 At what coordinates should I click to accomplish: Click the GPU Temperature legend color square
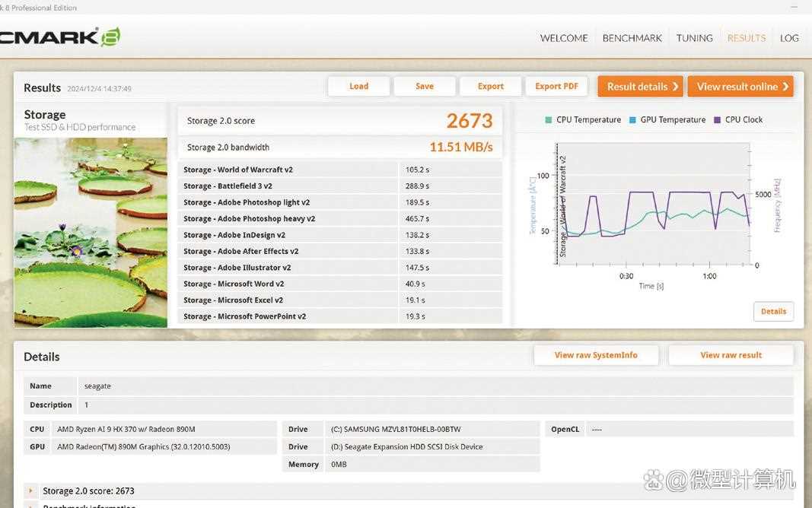point(632,120)
